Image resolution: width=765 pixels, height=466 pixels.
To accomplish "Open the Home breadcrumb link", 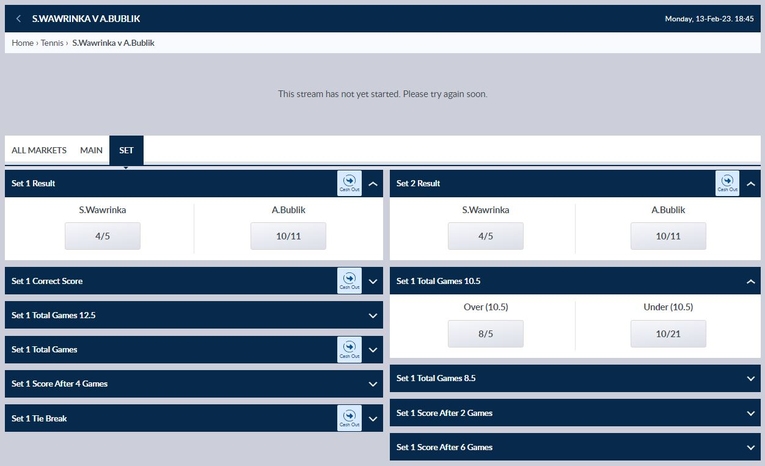I will point(22,43).
